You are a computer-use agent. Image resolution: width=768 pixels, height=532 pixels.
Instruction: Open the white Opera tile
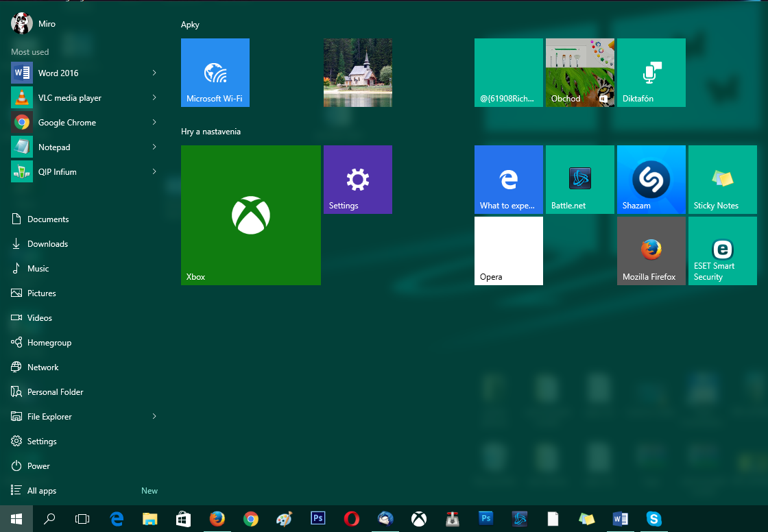[x=508, y=251]
